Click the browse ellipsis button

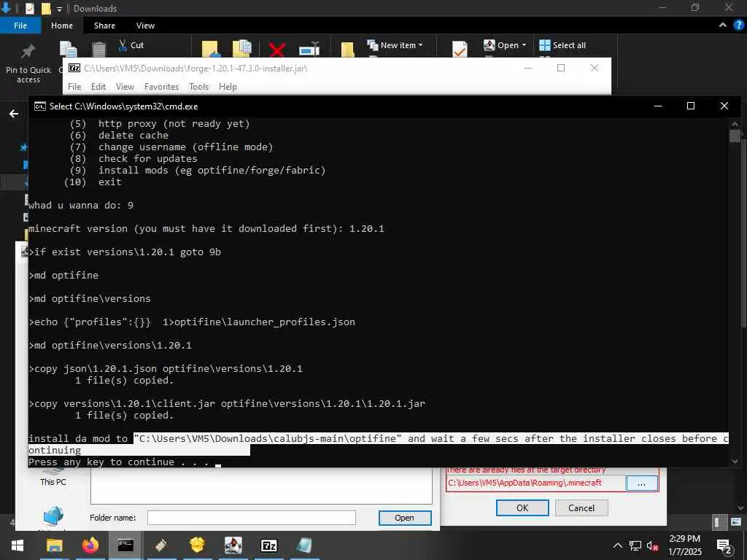[x=641, y=483]
